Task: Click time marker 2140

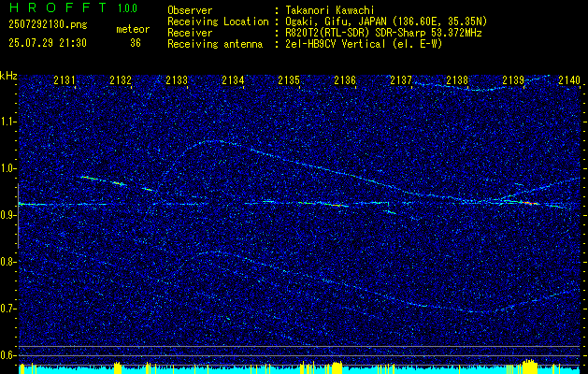Action: [x=569, y=79]
